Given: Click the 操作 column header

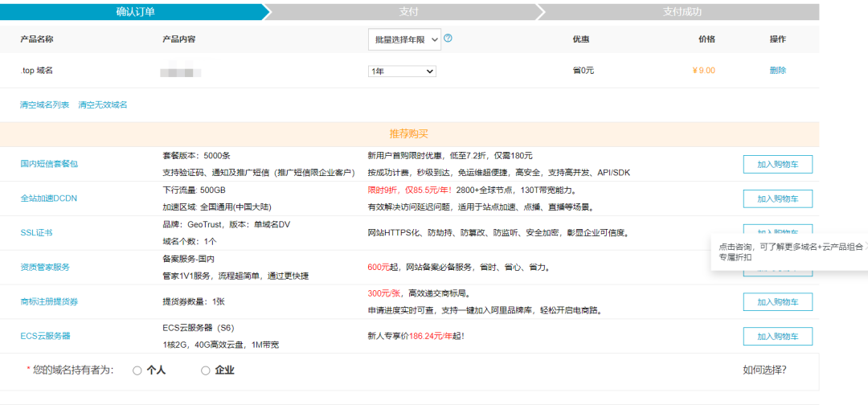Looking at the screenshot, I should pyautogui.click(x=777, y=39).
